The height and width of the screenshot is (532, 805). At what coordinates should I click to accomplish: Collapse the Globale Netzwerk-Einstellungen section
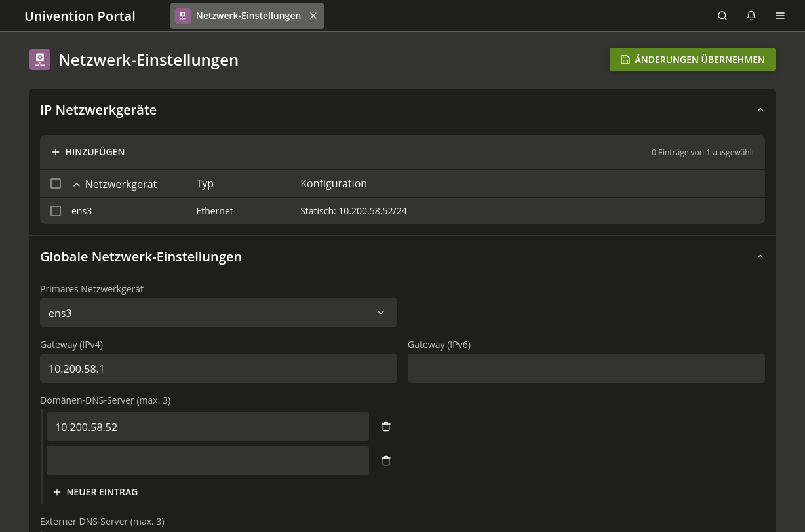(x=760, y=256)
